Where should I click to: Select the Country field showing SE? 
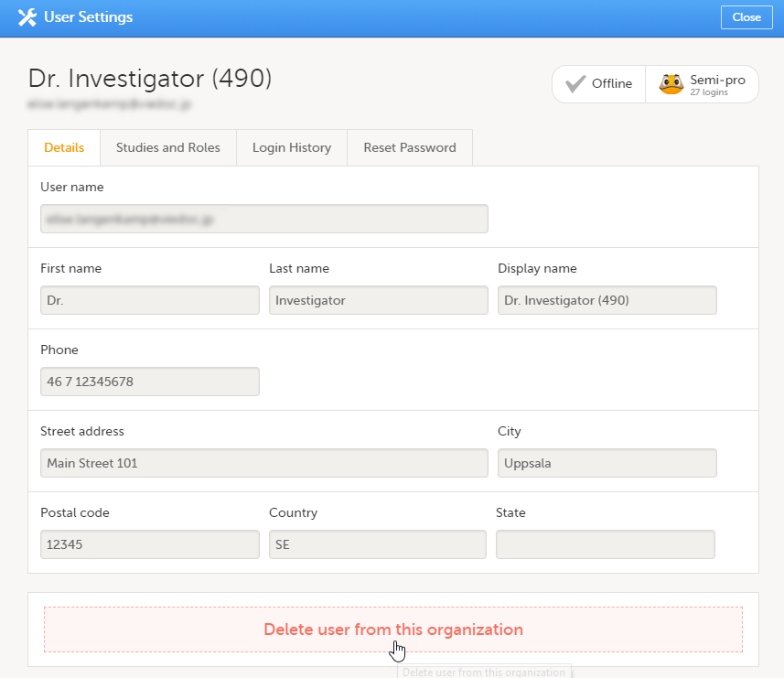point(378,544)
